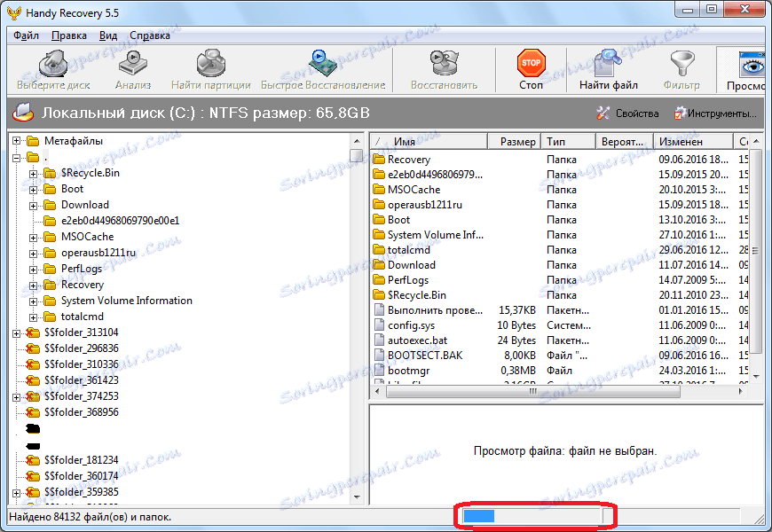Open Find File (Найти файл) tool
The width and height of the screenshot is (772, 532).
(x=608, y=70)
